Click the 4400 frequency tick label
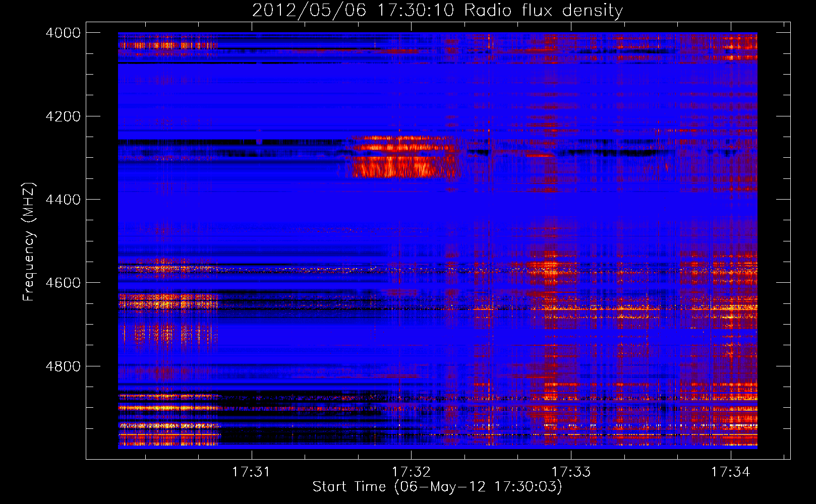 pos(63,200)
